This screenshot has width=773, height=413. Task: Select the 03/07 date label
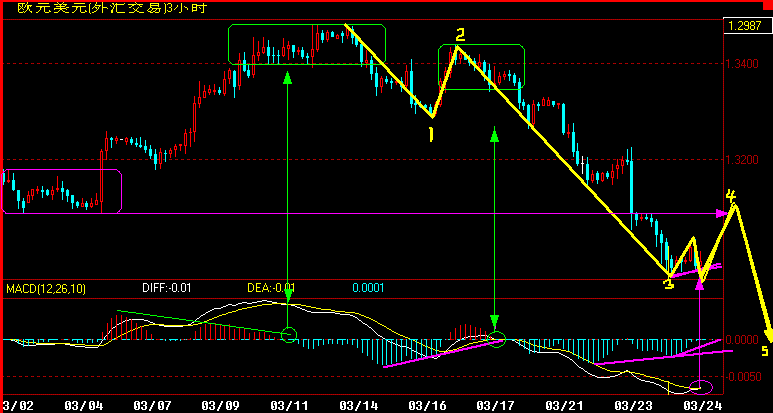[152, 405]
